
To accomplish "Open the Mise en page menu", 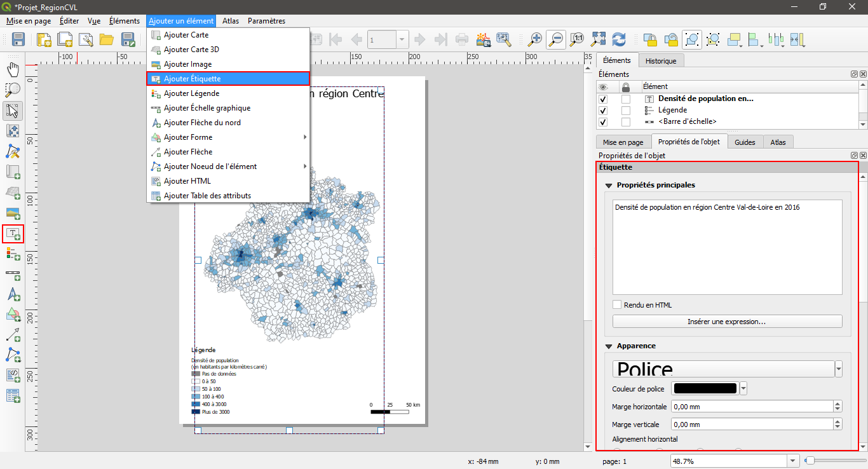I will click(29, 21).
